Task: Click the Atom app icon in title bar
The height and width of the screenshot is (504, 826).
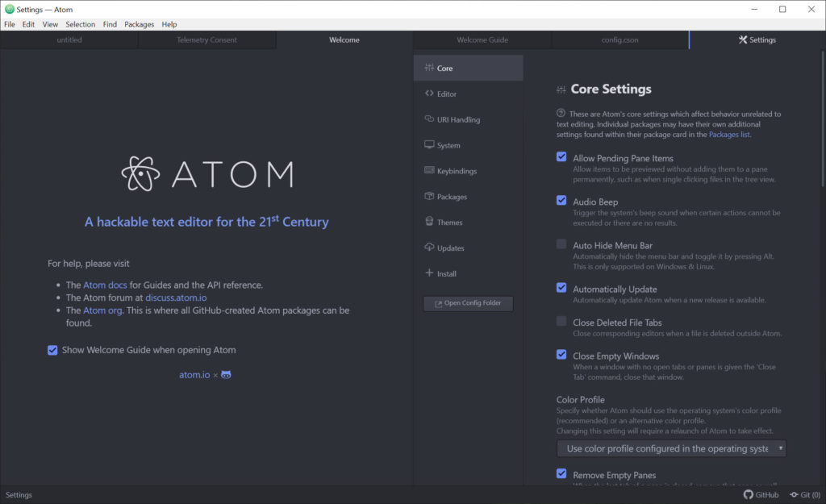Action: (10, 9)
